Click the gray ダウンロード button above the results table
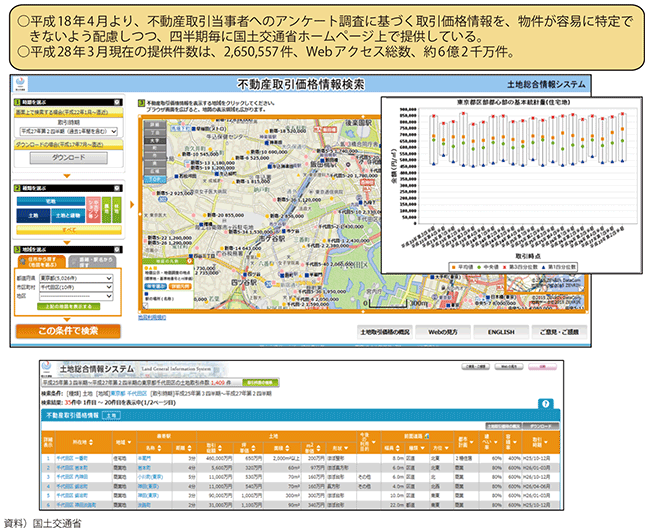The image size is (649, 532). (541, 426)
